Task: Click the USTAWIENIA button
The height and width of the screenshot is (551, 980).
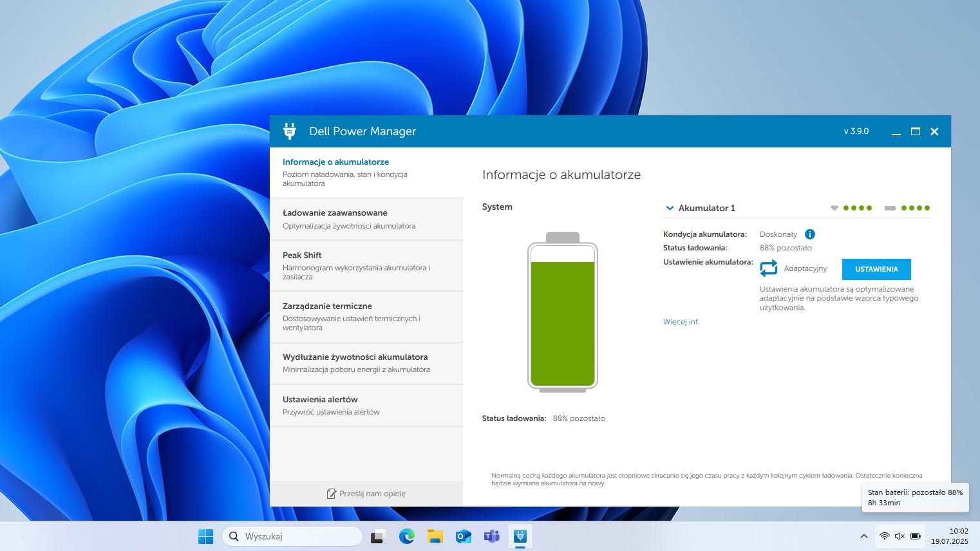Action: tap(876, 269)
